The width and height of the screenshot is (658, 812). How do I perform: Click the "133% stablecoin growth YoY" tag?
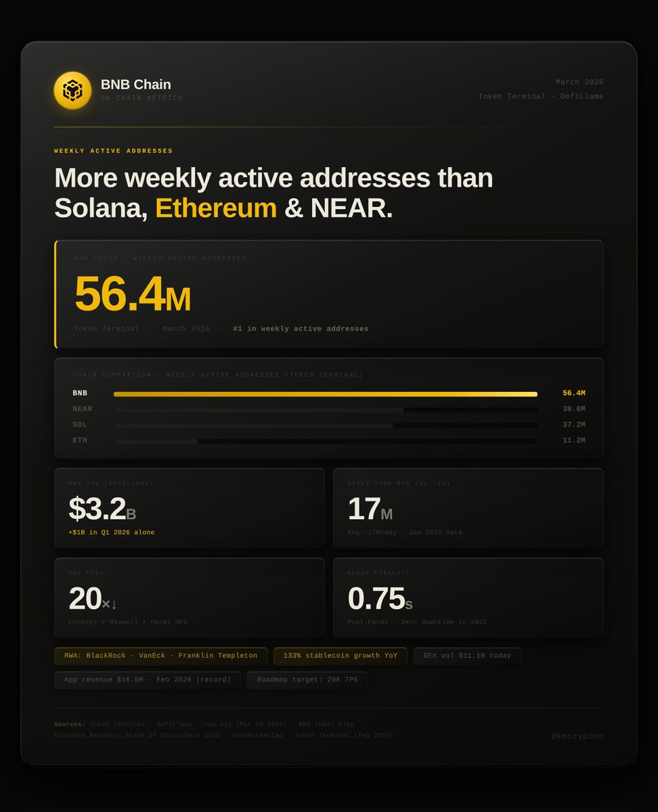pos(341,656)
